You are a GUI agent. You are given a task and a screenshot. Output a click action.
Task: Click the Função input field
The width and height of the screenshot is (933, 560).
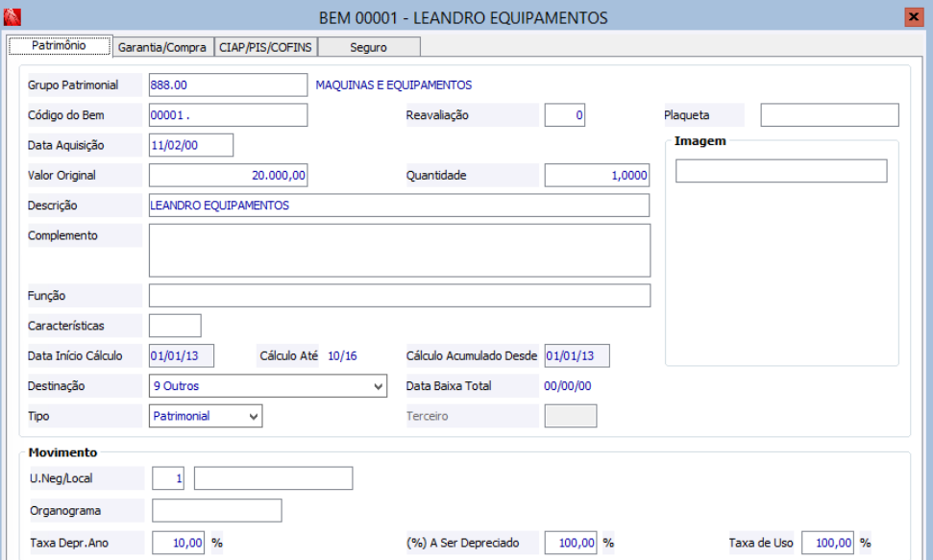click(x=400, y=296)
